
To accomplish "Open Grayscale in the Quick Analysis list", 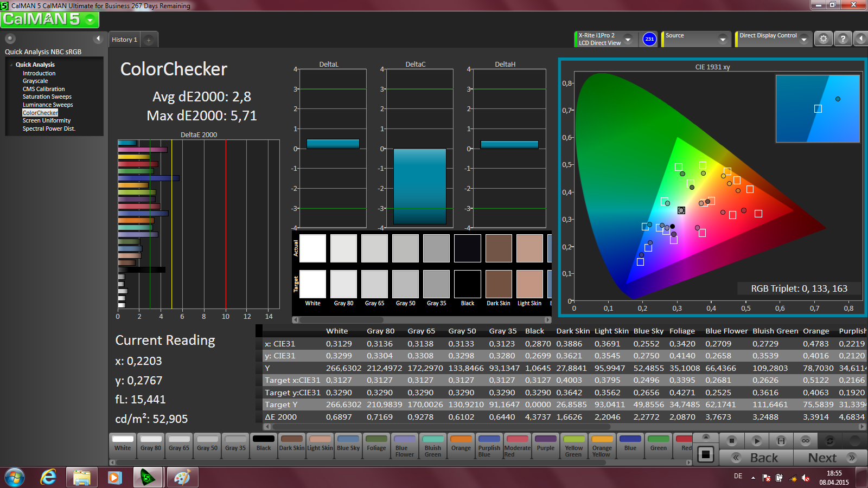I will 35,81.
